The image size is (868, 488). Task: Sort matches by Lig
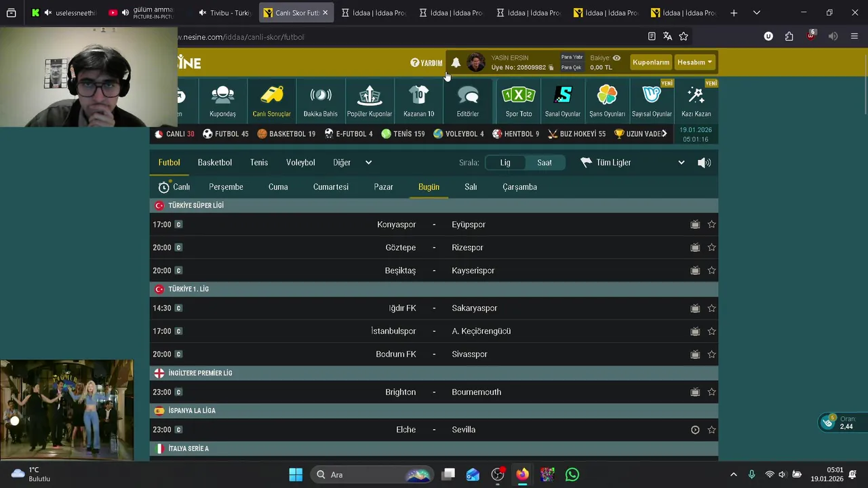(x=505, y=163)
